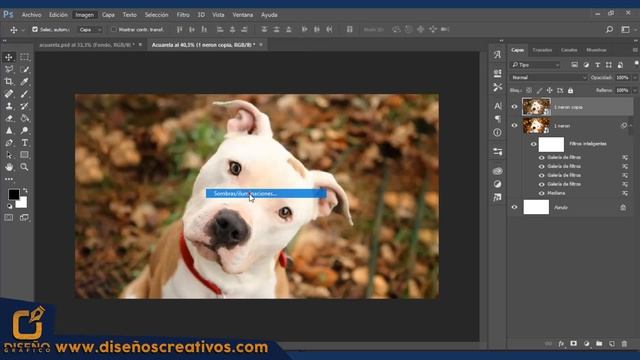
Task: Lock all layer attributes padlock icon
Action: [570, 90]
